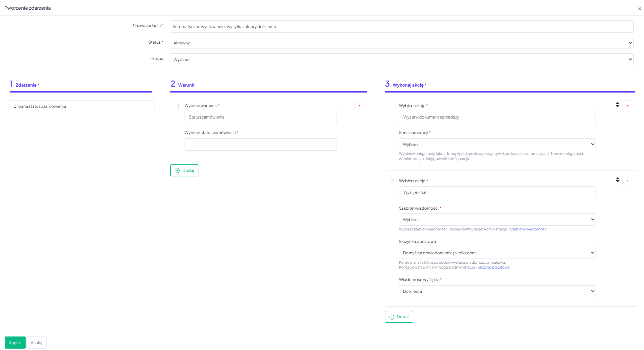The image size is (644, 350).
Task: Cancel with the Anuluj button
Action: click(x=36, y=343)
